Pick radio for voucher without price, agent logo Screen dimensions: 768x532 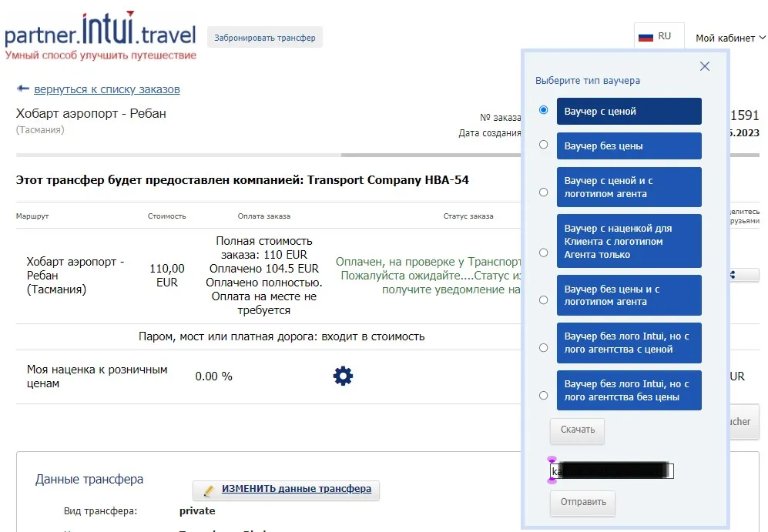(x=544, y=299)
